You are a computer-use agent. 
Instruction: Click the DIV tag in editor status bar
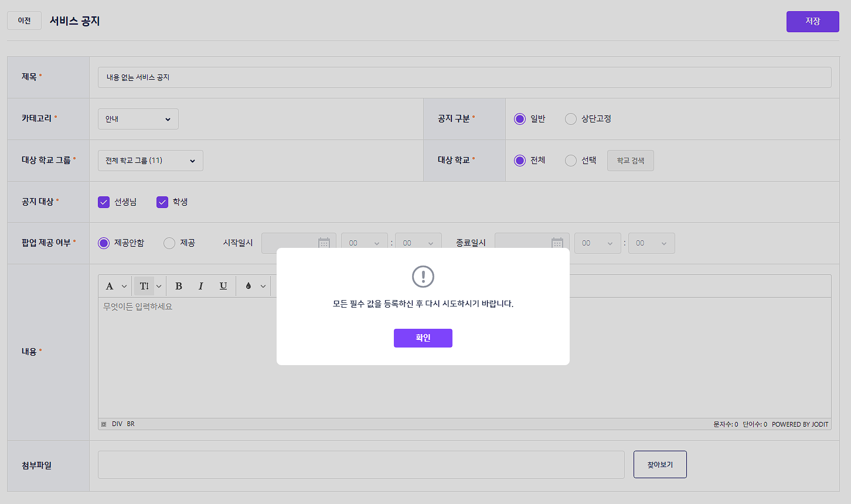[117, 424]
